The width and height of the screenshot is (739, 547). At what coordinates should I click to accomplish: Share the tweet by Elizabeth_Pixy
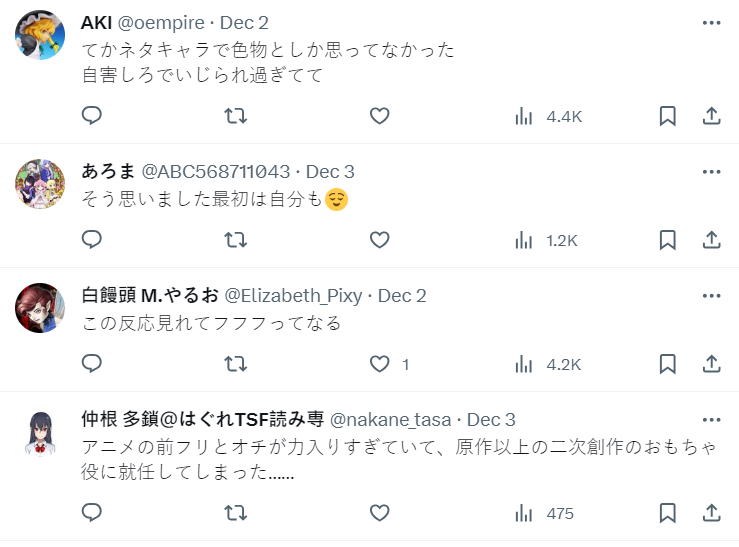pyautogui.click(x=712, y=364)
